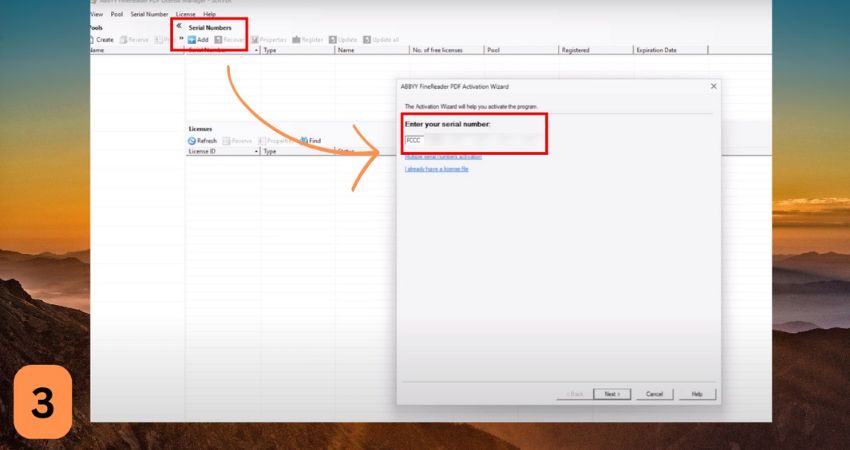Image resolution: width=850 pixels, height=450 pixels.
Task: Open the Help menu in menu bar
Action: pos(209,14)
